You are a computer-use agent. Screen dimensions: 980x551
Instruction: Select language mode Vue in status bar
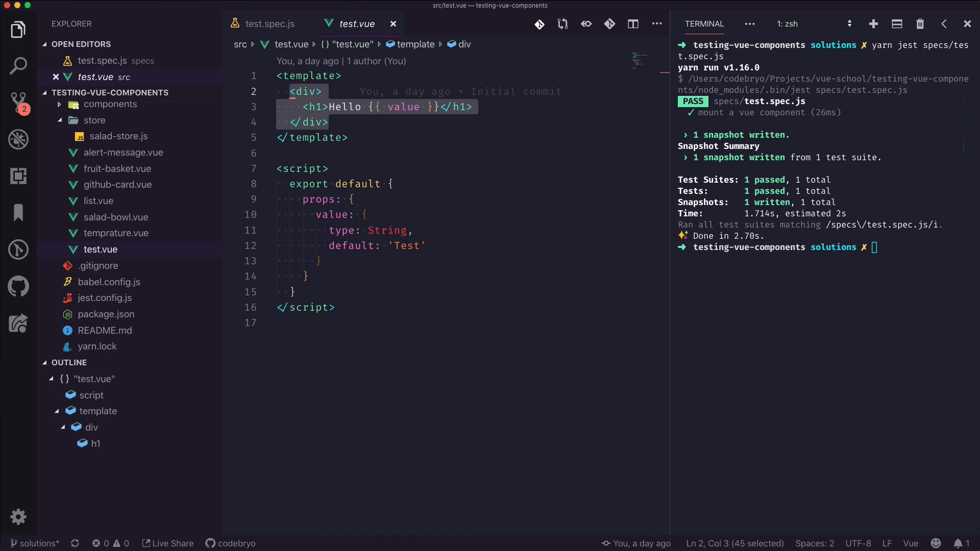tap(910, 543)
